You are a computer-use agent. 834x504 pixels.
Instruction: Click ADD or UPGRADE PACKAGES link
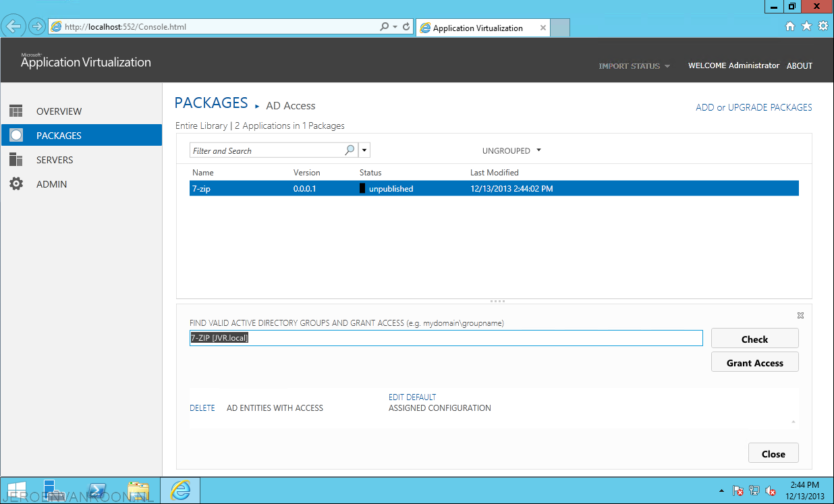tap(754, 107)
